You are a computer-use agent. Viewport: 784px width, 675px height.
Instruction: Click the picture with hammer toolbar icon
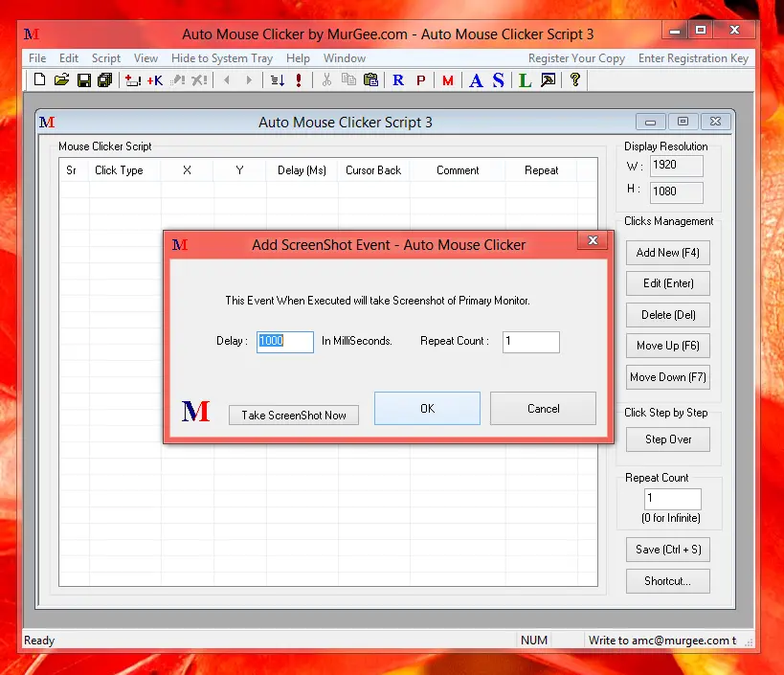548,80
